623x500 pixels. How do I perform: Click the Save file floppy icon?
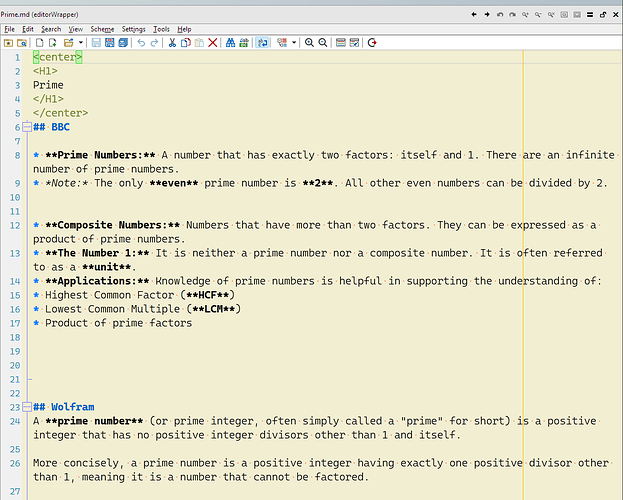pyautogui.click(x=96, y=43)
